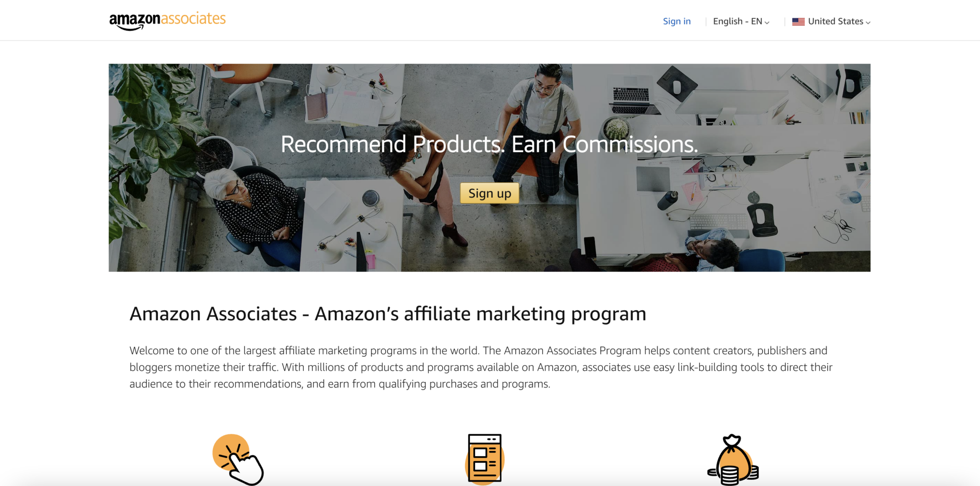Viewport: 980px width, 486px height.
Task: Click the orange pointing-hand click icon
Action: point(238,459)
